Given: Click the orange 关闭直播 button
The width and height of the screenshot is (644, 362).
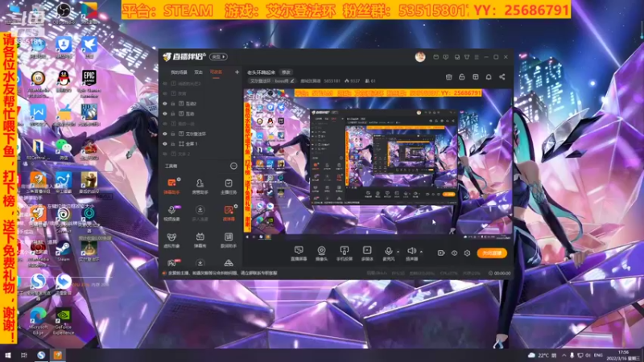Looking at the screenshot, I should (492, 253).
